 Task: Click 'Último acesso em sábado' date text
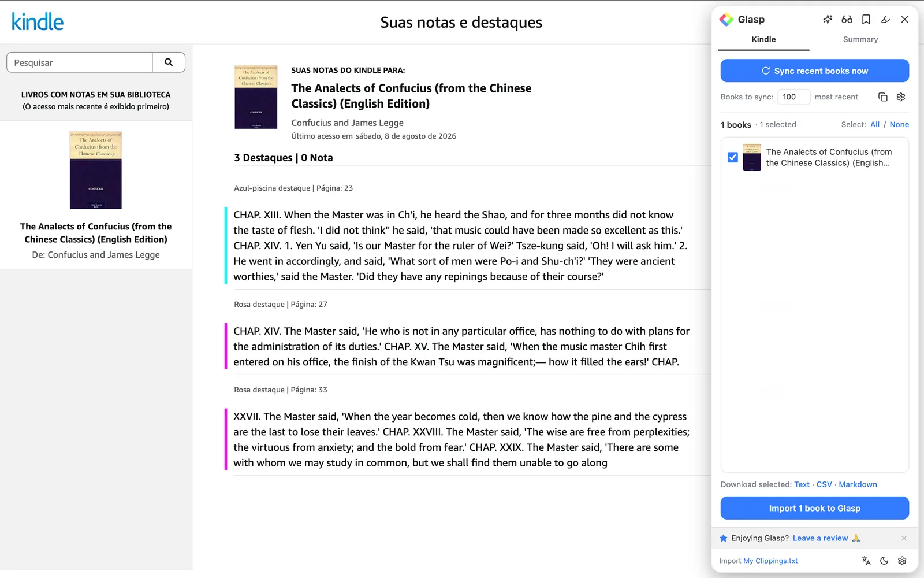point(374,136)
